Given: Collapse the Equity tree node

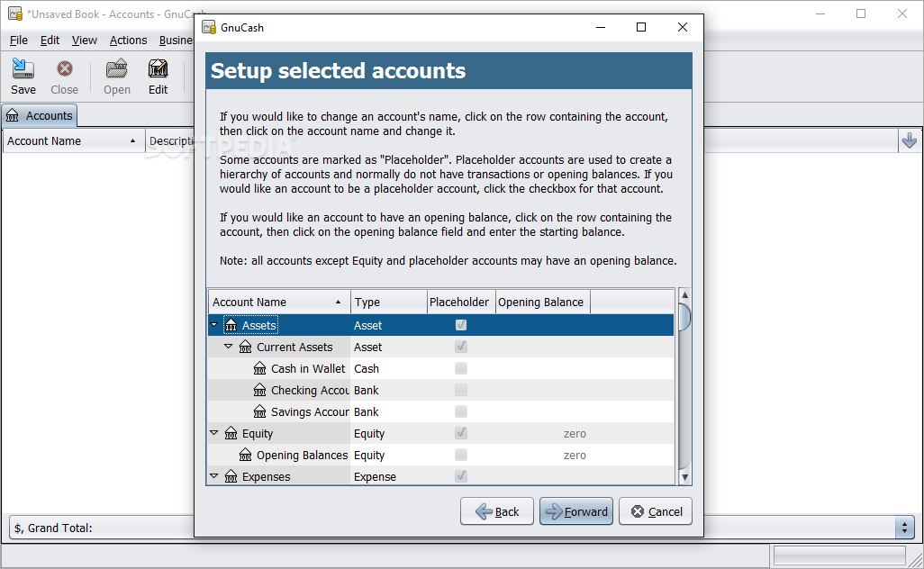Looking at the screenshot, I should point(214,433).
